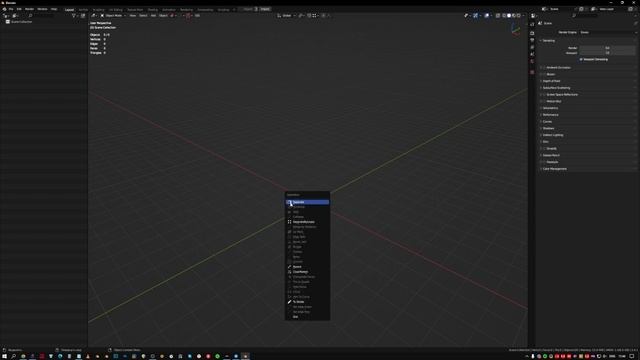Expand the Subsurface Scattering panel
Image resolution: width=640 pixels, height=360 pixels.
556,88
